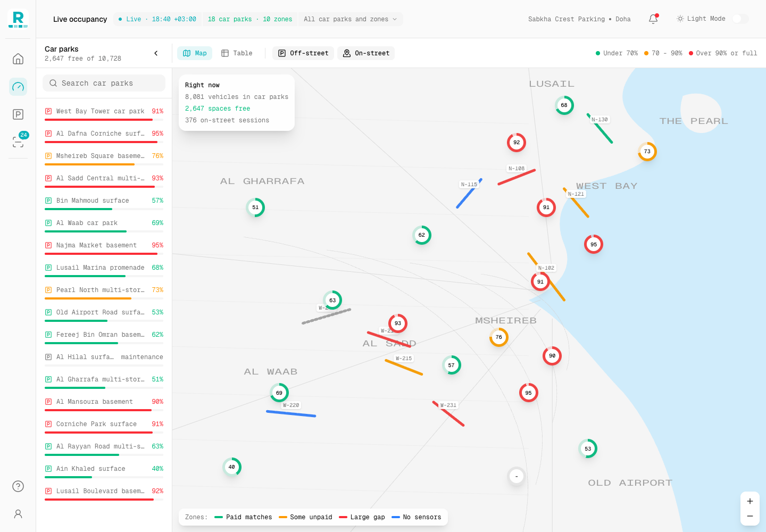Screen dimensions: 766x532
Task: Click the 76 marker near Msheireb
Action: pos(499,337)
